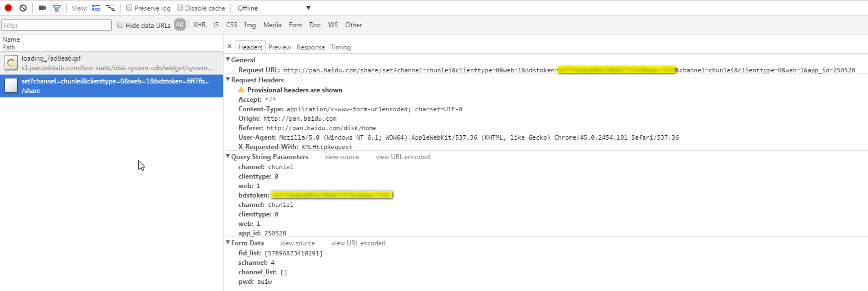The image size is (868, 291).
Task: Click the Origin http://pan.baidu.com value
Action: point(300,119)
